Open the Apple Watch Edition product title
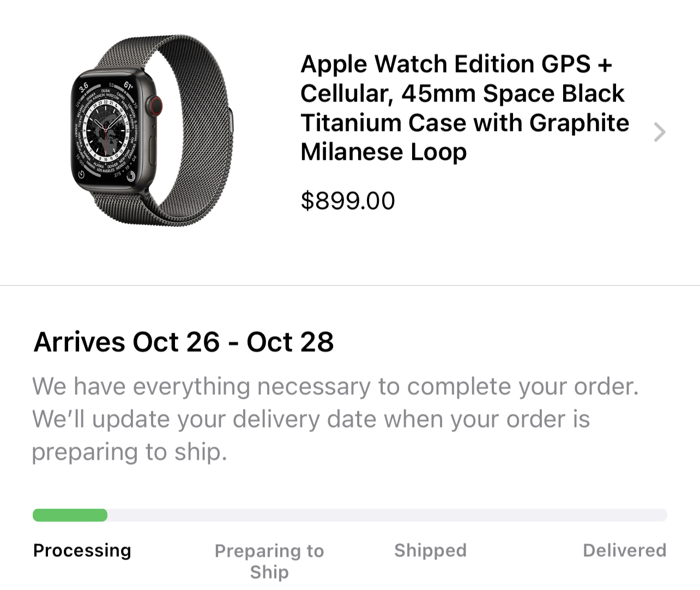The width and height of the screenshot is (700, 590). pos(464,108)
